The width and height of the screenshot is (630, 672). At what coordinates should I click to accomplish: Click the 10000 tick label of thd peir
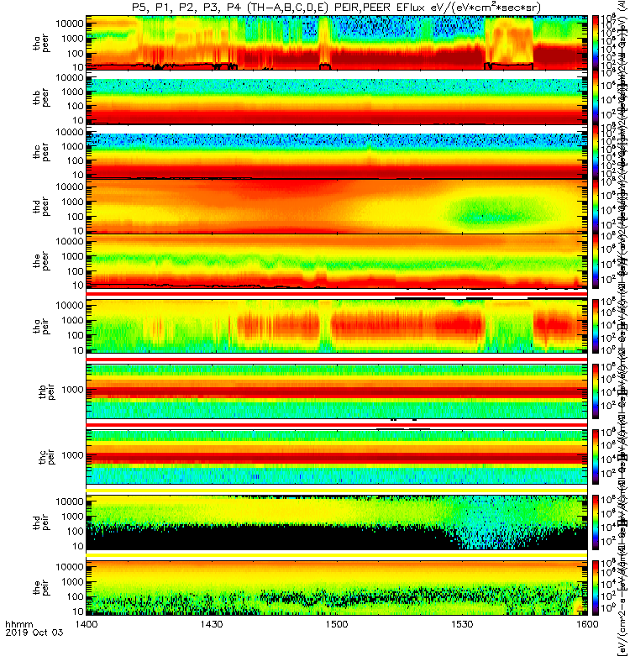[70, 501]
